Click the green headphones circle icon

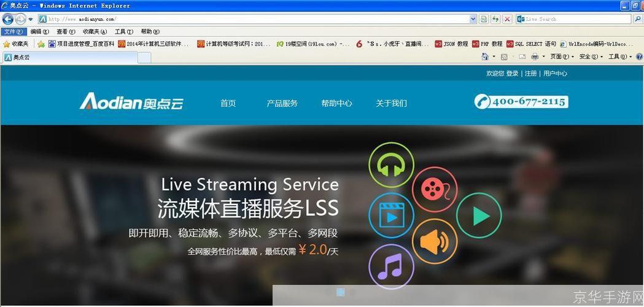click(x=391, y=165)
